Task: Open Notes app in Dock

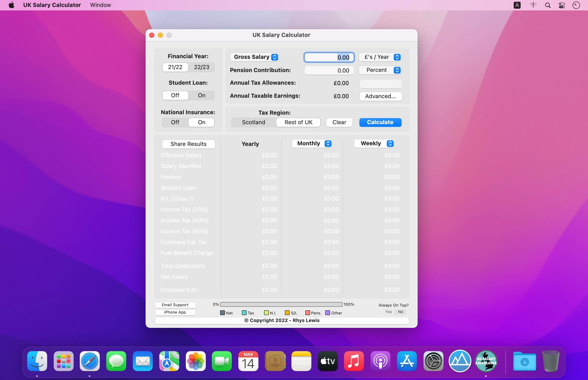Action: pos(301,361)
